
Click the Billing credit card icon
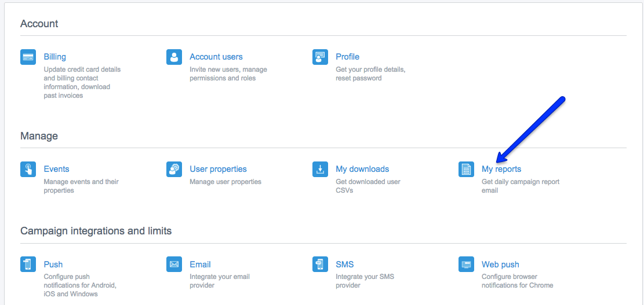point(28,57)
